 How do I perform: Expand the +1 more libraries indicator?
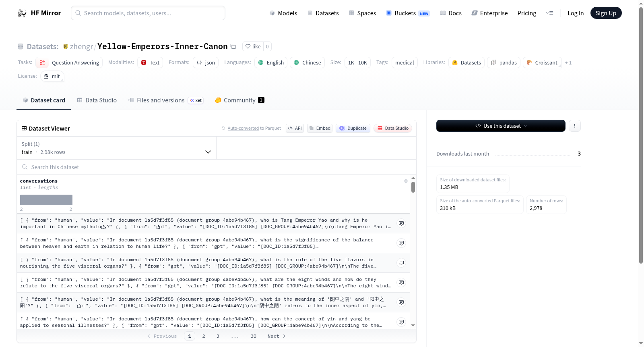pyautogui.click(x=568, y=62)
